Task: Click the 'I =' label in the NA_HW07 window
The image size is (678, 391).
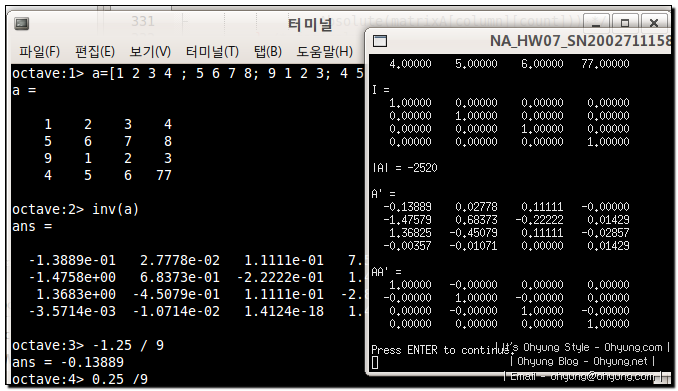Action: coord(381,90)
